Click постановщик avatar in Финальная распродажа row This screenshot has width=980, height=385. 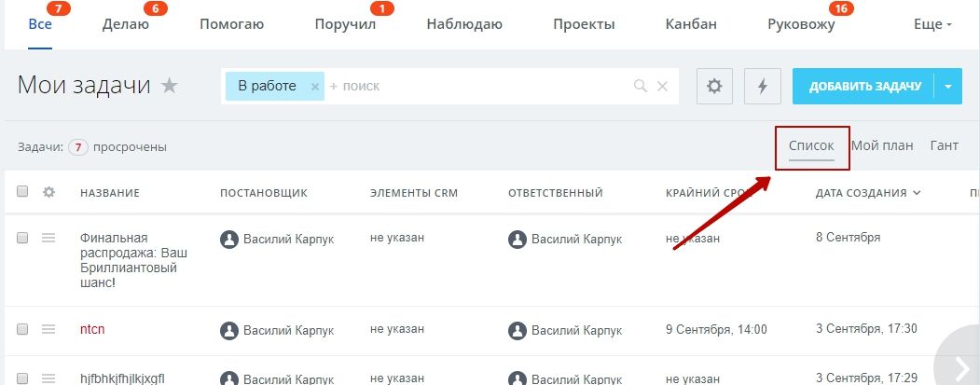click(229, 240)
